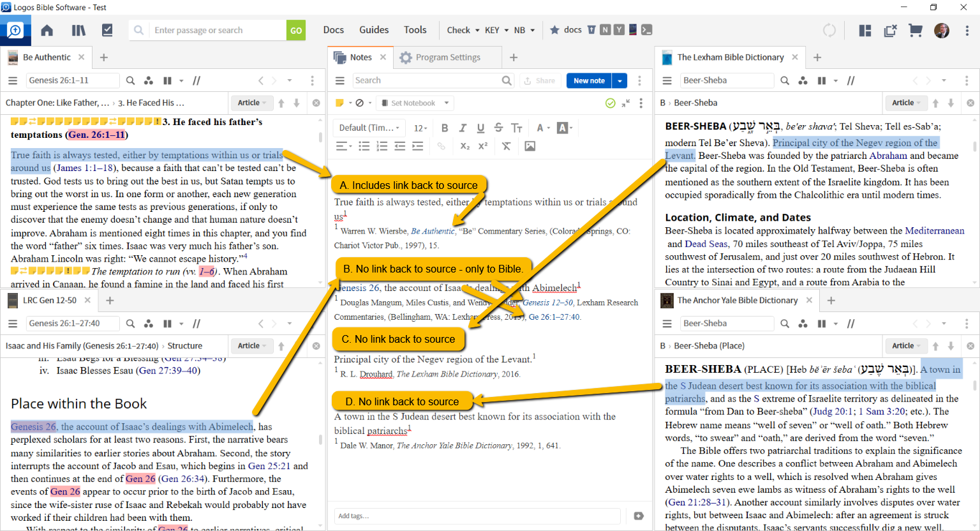Click the add tag button icon
This screenshot has height=531, width=980.
coord(639,516)
